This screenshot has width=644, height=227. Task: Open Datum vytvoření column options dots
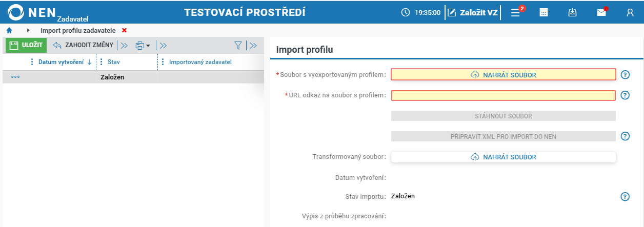coord(32,62)
